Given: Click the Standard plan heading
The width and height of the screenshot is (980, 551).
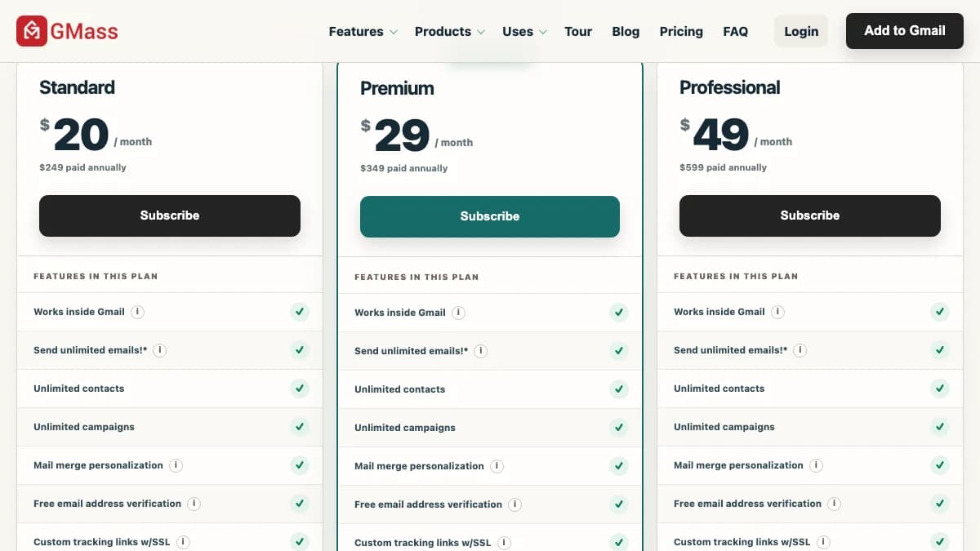Looking at the screenshot, I should [x=77, y=87].
